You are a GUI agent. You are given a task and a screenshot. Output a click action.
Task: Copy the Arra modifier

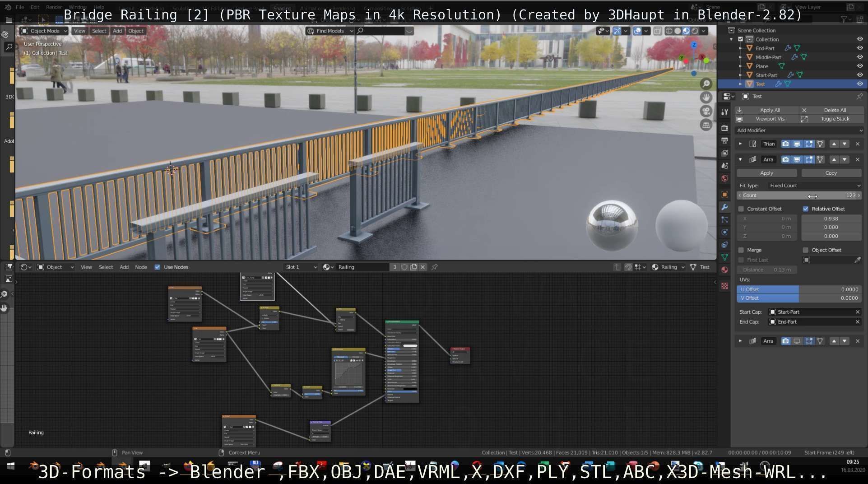(831, 173)
